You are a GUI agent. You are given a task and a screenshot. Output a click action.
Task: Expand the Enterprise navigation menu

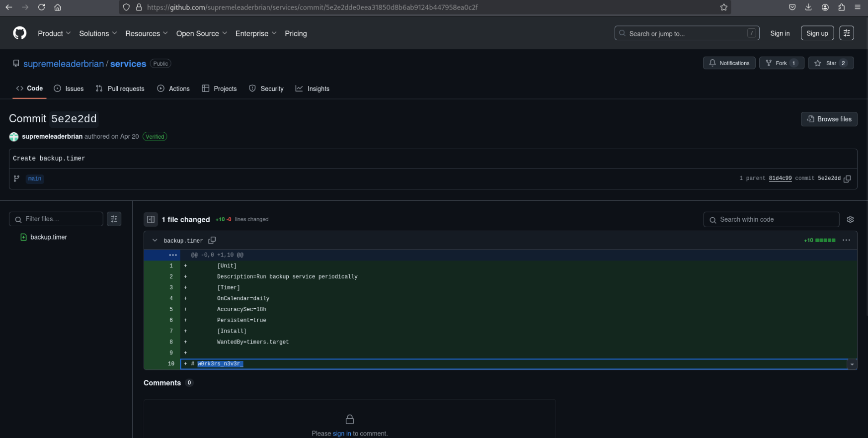point(256,33)
